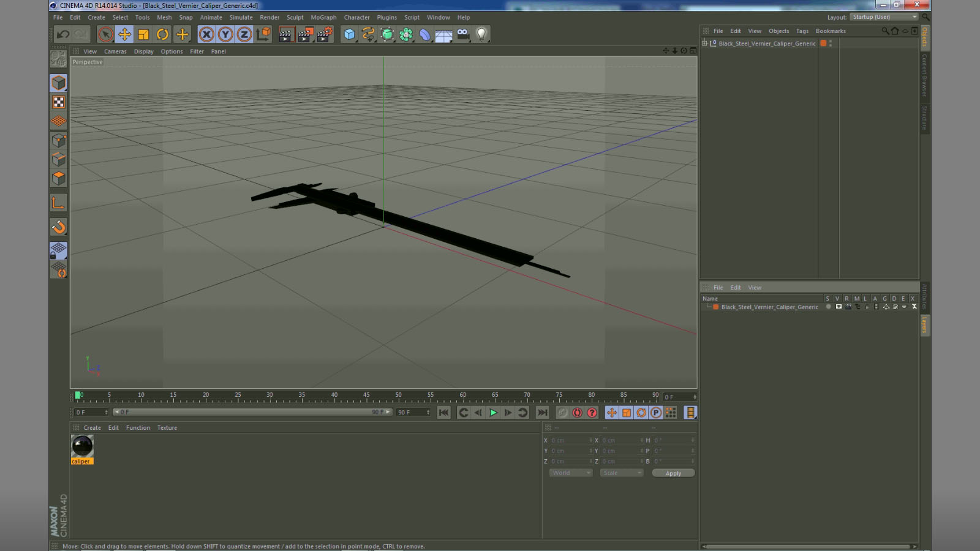Open the Layout Startup dropdown
980x551 pixels.
coord(884,17)
